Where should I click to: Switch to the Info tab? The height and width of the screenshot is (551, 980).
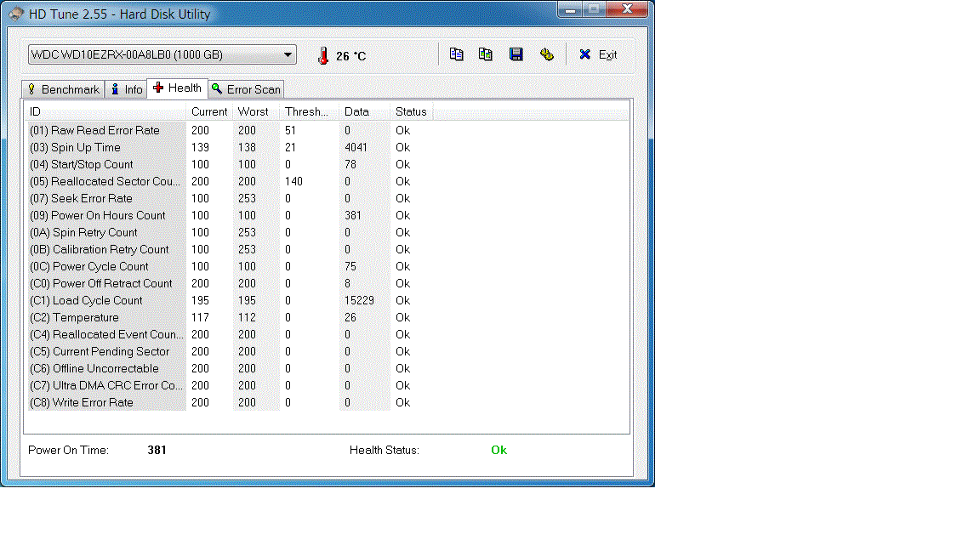[x=126, y=89]
